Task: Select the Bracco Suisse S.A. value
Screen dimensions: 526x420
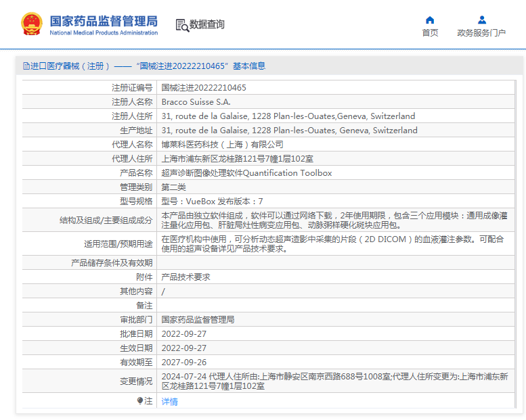Action: (x=196, y=102)
